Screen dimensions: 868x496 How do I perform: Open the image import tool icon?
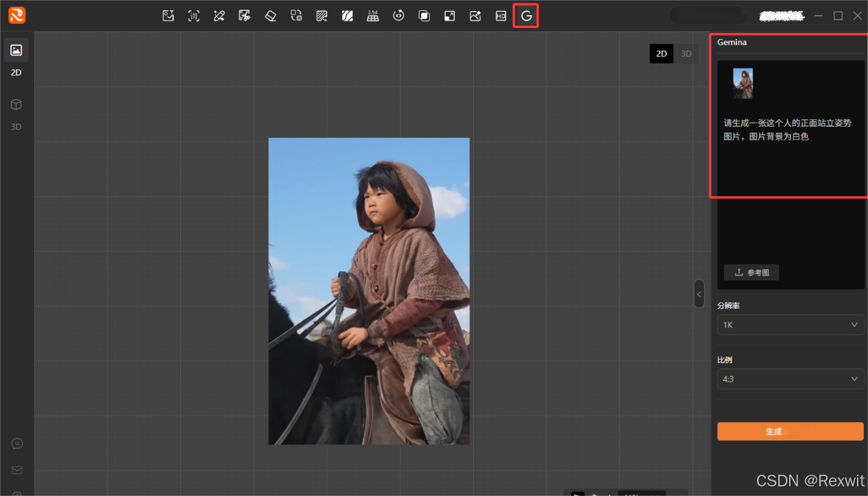[168, 16]
